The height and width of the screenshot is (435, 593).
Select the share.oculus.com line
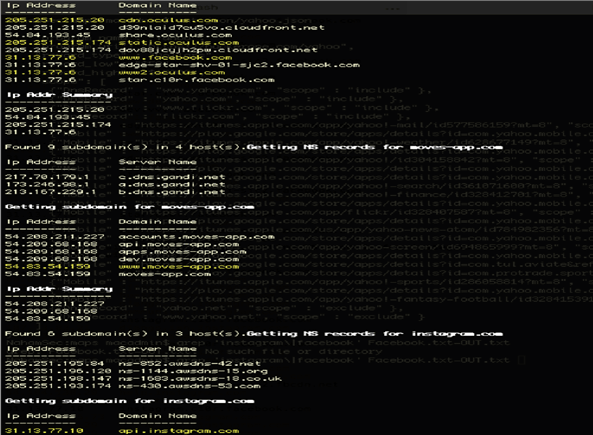pos(175,35)
